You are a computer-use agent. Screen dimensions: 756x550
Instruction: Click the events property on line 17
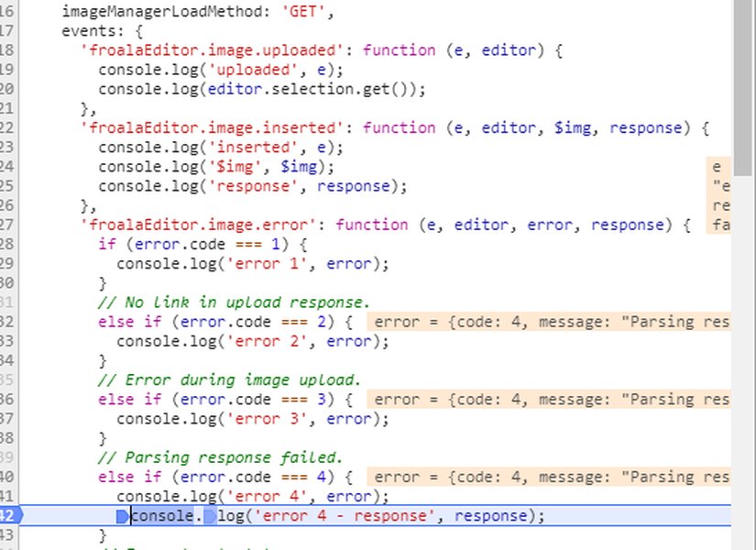click(x=89, y=31)
